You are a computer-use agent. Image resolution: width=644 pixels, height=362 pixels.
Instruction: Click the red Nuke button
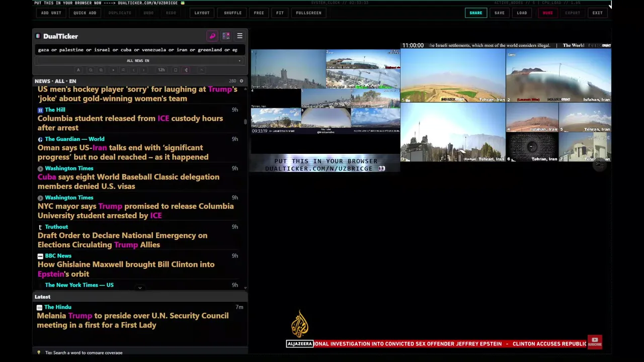pos(548,13)
